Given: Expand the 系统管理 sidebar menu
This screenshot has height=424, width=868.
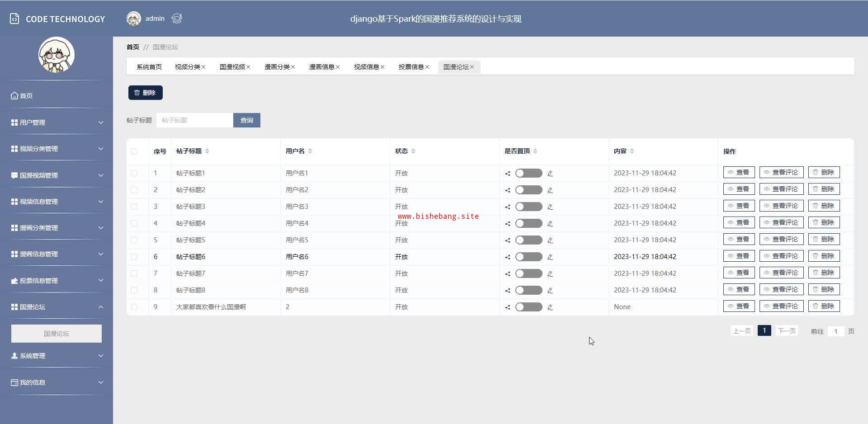Looking at the screenshot, I should tap(57, 356).
